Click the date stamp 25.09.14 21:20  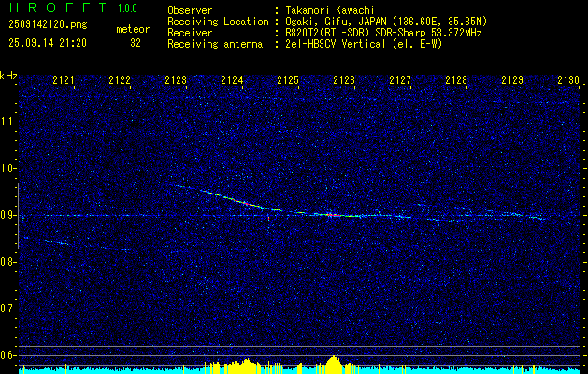pos(48,43)
